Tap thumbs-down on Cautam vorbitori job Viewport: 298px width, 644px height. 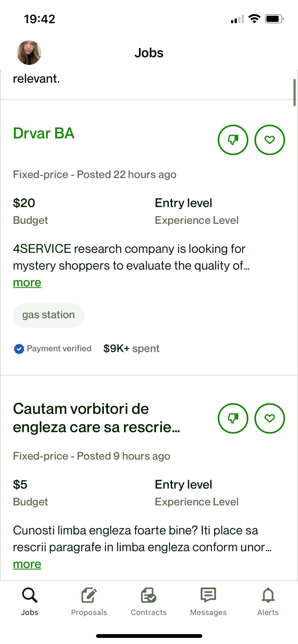233,418
